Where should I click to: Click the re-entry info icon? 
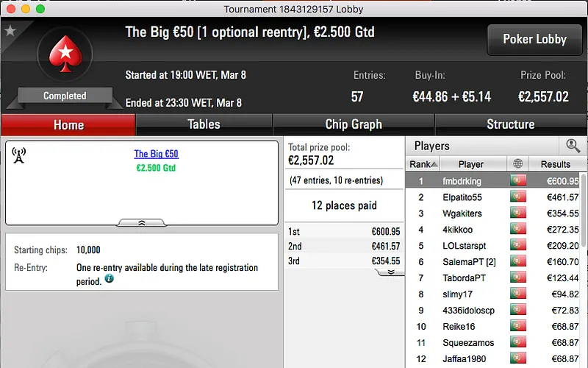pos(109,279)
